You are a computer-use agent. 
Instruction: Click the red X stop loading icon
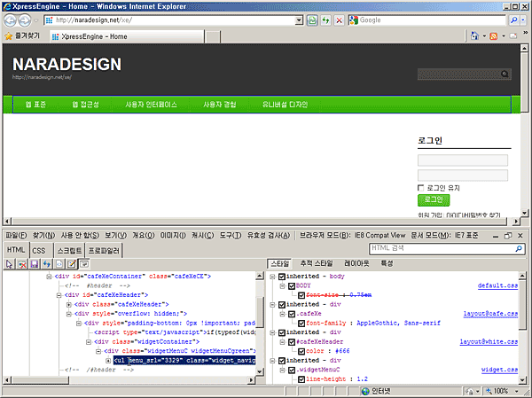(340, 20)
